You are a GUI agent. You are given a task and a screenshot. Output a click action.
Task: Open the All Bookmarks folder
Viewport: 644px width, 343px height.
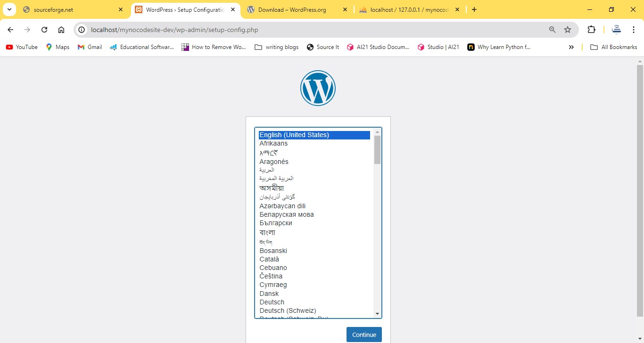pyautogui.click(x=614, y=47)
